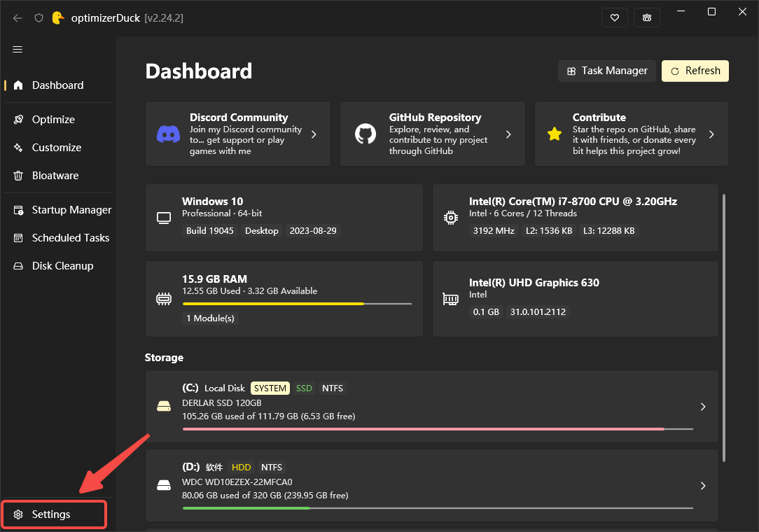This screenshot has height=532, width=759.
Task: Open Scheduled Tasks page
Action: click(57, 238)
